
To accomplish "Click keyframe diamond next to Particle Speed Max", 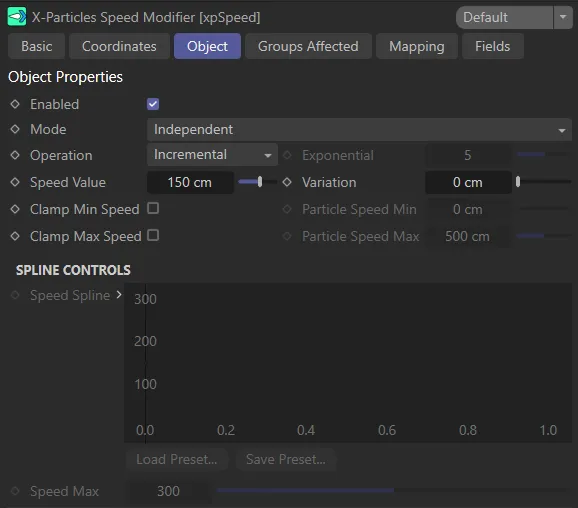I will point(287,236).
